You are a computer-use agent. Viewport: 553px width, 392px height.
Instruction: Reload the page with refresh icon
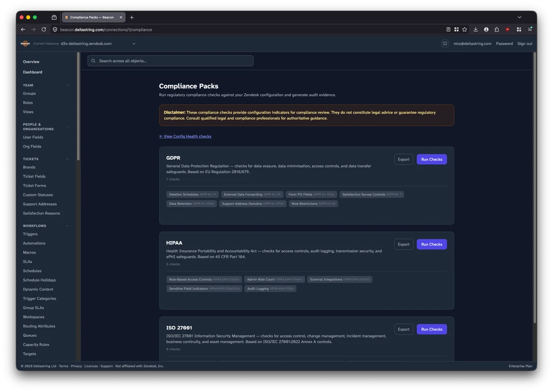(44, 30)
